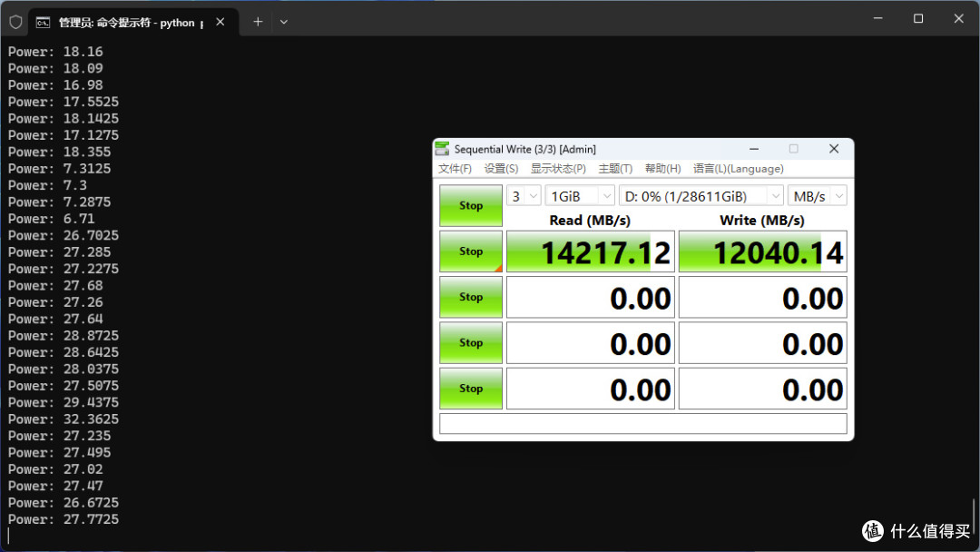Open a new terminal tab
Viewport: 980px width, 552px height.
(x=258, y=22)
